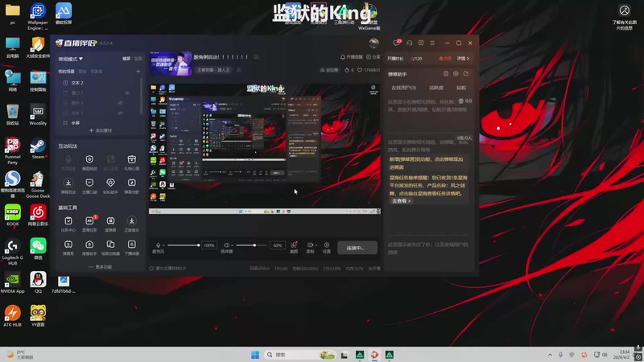Open Wallpaper Engine desktop shortcut
Image resolution: width=644 pixels, height=362 pixels.
38,16
